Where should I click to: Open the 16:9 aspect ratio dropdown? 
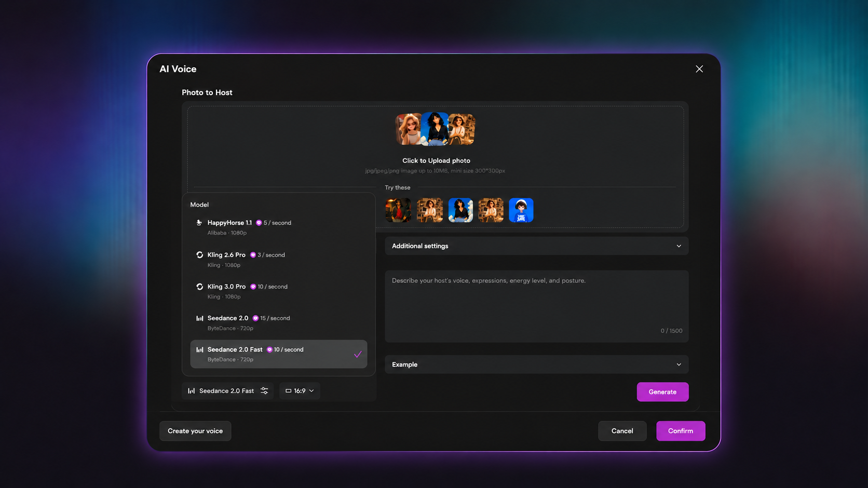point(300,391)
